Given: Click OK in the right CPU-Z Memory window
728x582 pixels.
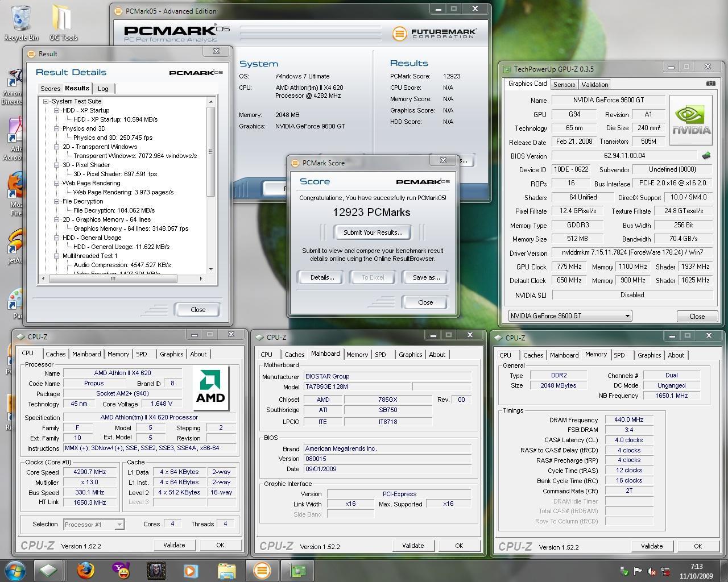Looking at the screenshot, I should pyautogui.click(x=698, y=546).
